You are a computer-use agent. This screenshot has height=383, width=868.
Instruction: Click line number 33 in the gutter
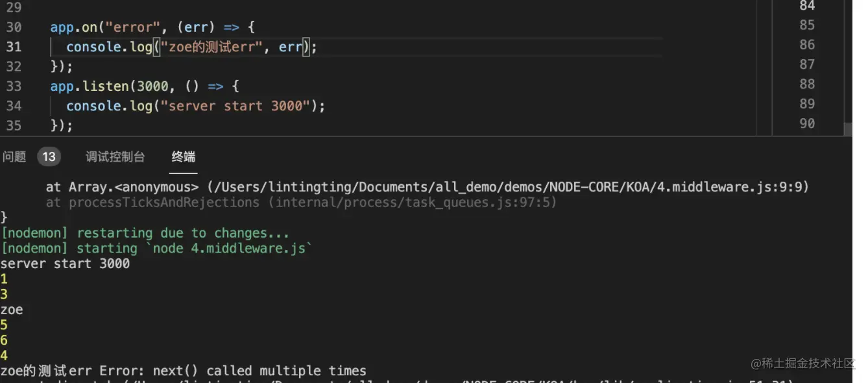pyautogui.click(x=14, y=86)
